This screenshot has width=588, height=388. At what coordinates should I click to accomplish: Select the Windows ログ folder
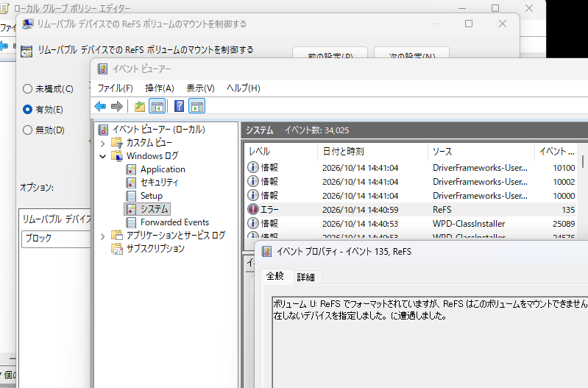point(152,156)
